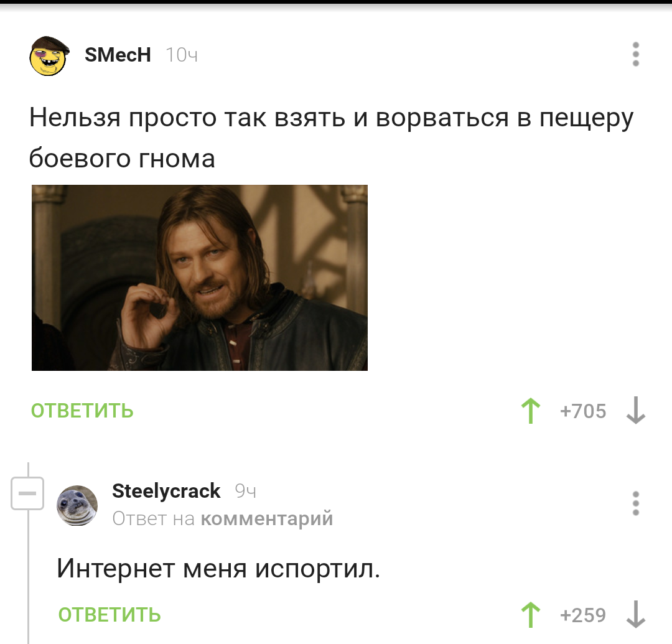Reply to SMecH's comment with ОТВЕТИТЬ
The width and height of the screenshot is (672, 644).
pyautogui.click(x=82, y=411)
